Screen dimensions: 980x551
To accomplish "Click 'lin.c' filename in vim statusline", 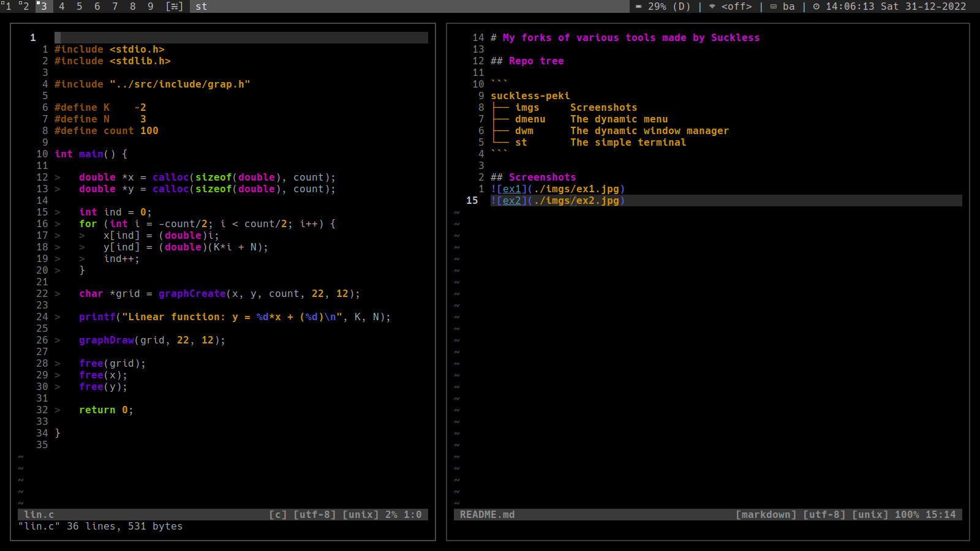I will [39, 515].
